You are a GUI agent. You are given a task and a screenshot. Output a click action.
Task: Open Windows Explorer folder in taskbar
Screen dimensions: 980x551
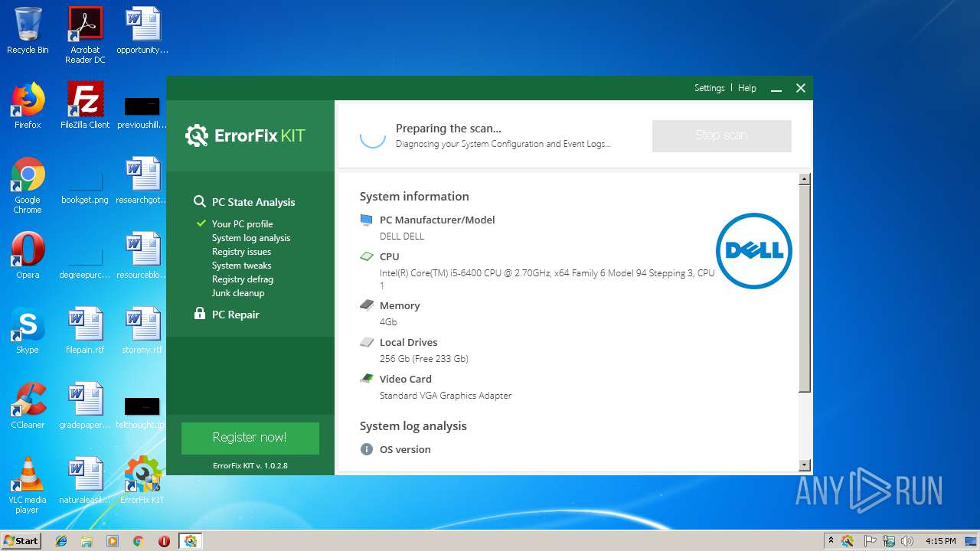87,541
